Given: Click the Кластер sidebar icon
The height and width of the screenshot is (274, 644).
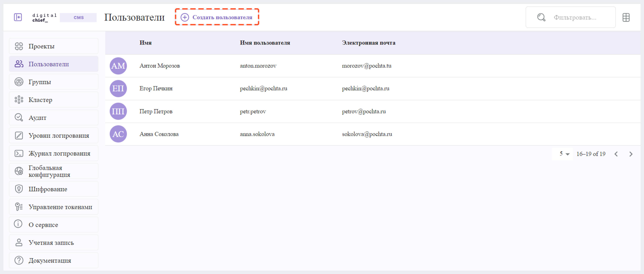Looking at the screenshot, I should (x=19, y=100).
